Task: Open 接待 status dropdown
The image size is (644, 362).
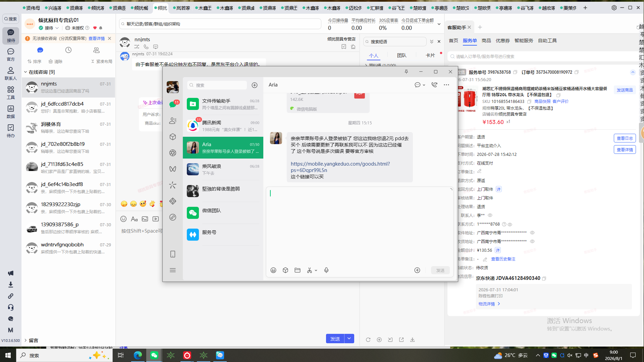Action: pyautogui.click(x=49, y=28)
